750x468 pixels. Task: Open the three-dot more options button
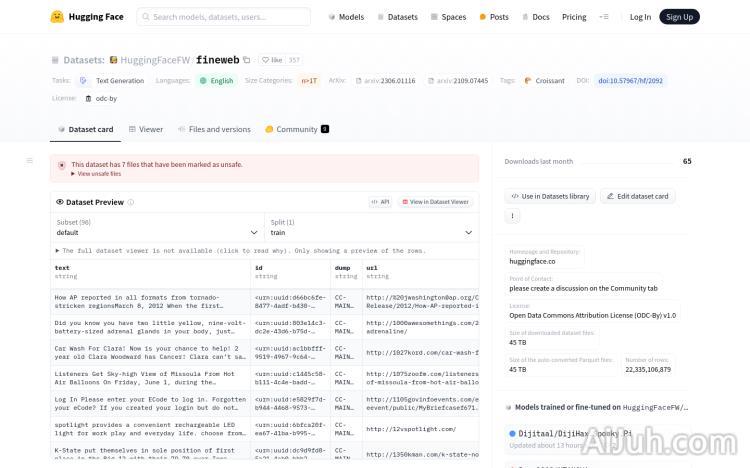click(x=513, y=215)
